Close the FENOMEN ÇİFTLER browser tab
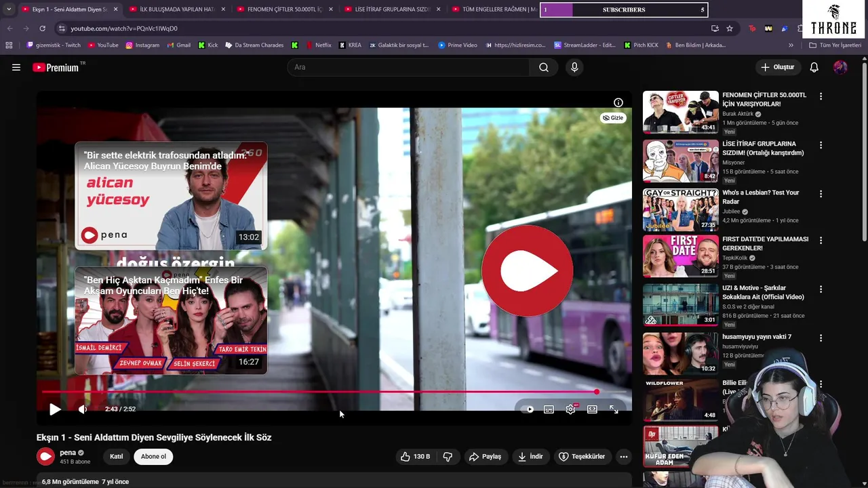This screenshot has height=488, width=868. pyautogui.click(x=330, y=9)
